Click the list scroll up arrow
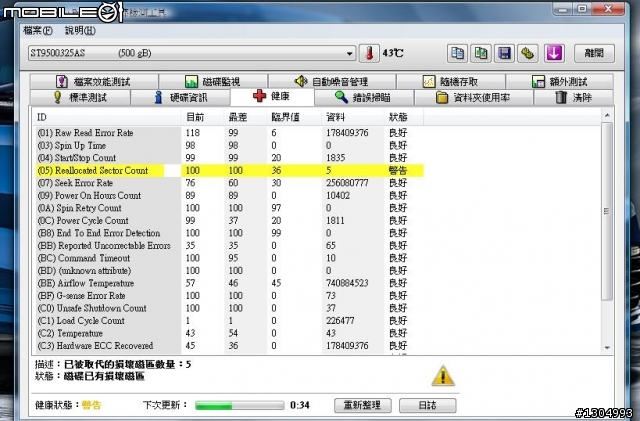 [607, 116]
